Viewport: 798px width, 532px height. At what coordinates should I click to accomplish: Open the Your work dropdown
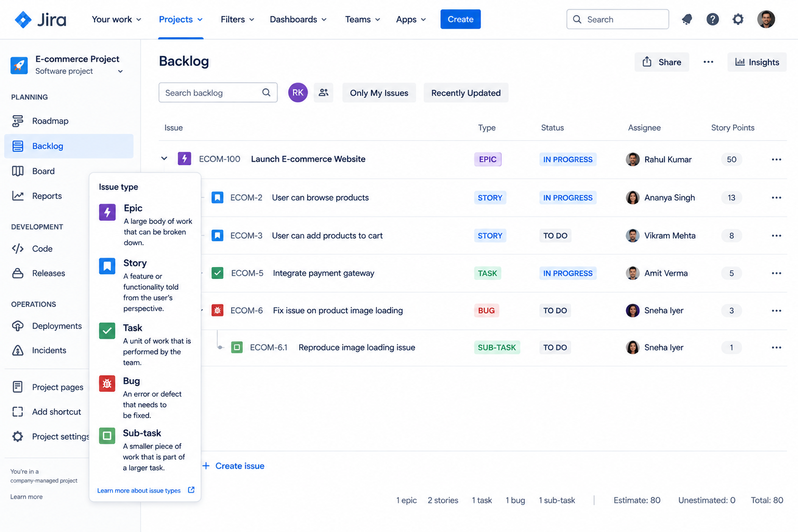tap(116, 19)
